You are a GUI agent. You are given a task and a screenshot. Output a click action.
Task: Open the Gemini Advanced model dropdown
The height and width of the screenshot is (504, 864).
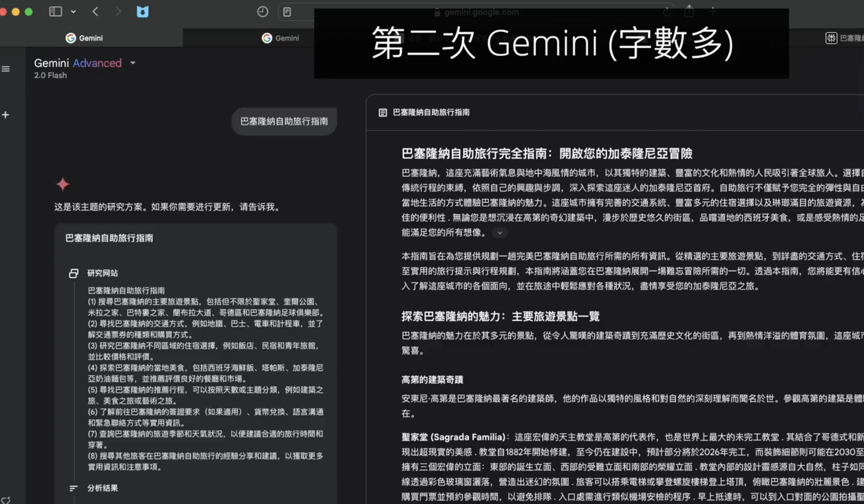[133, 63]
